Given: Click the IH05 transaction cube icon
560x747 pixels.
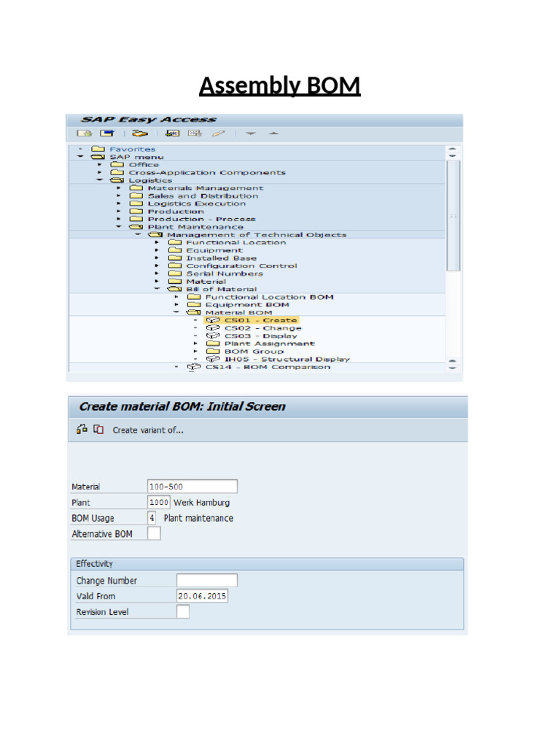Looking at the screenshot, I should click(212, 359).
